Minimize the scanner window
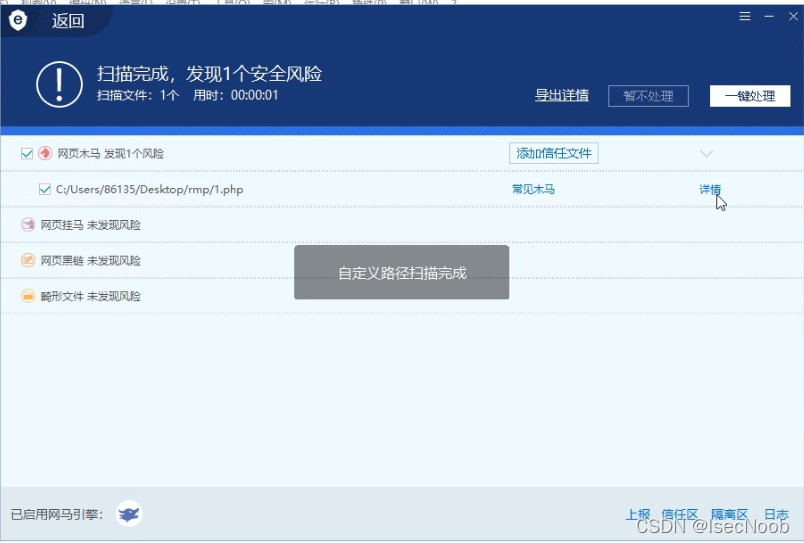 [x=769, y=16]
